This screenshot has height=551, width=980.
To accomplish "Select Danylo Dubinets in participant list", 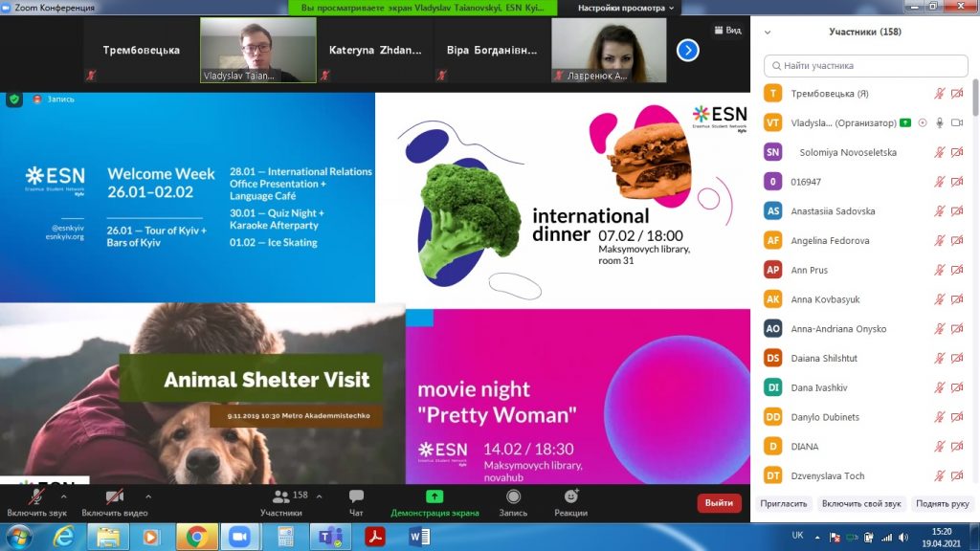I will (865, 417).
